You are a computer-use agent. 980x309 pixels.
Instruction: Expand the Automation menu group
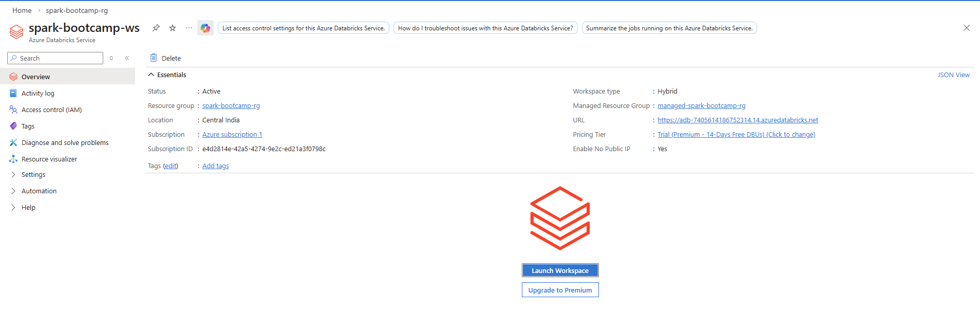pyautogui.click(x=13, y=191)
